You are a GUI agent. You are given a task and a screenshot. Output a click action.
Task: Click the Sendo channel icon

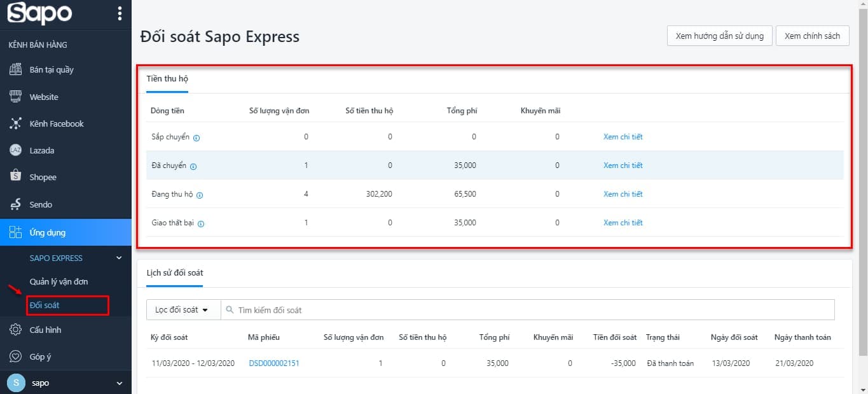[x=16, y=204]
